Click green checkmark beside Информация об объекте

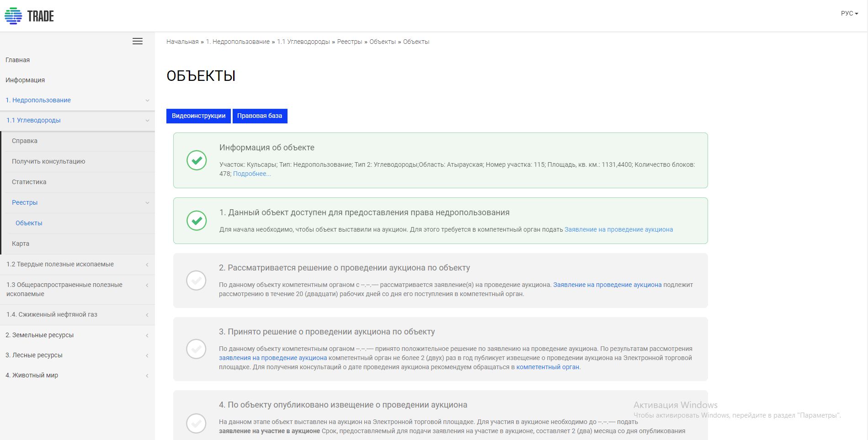coord(197,160)
